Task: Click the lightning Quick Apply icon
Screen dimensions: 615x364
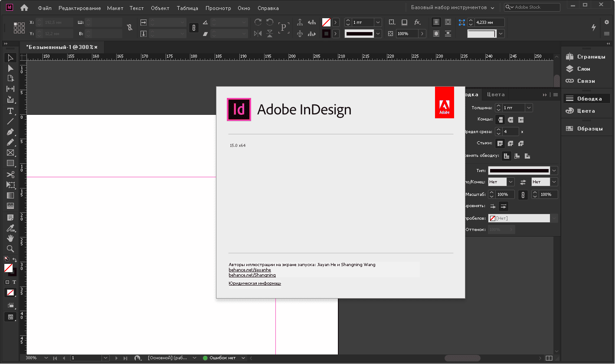Action: pos(594,27)
